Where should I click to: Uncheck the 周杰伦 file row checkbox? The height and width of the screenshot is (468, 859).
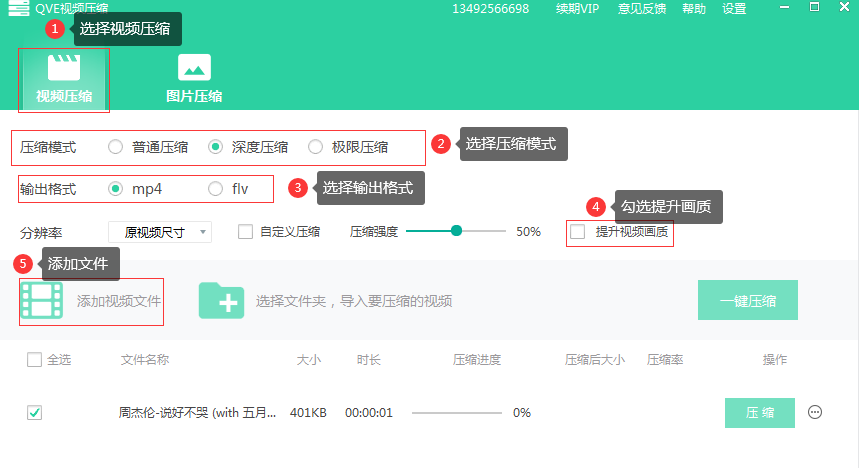coord(35,412)
